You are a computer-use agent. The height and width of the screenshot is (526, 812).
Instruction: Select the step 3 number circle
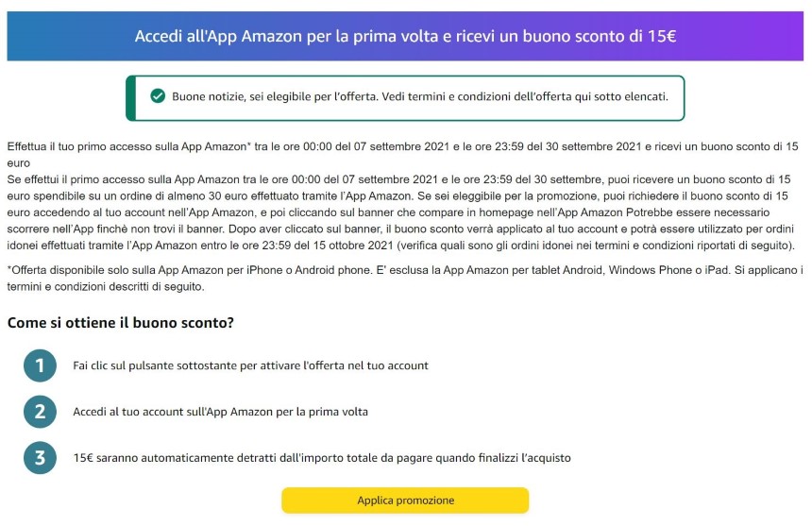tap(40, 458)
